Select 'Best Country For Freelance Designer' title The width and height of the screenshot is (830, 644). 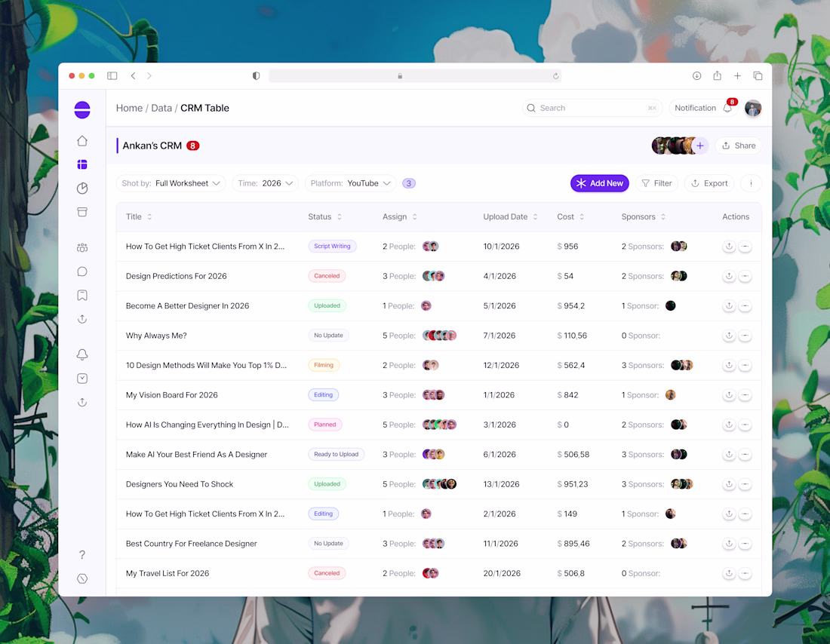point(191,544)
